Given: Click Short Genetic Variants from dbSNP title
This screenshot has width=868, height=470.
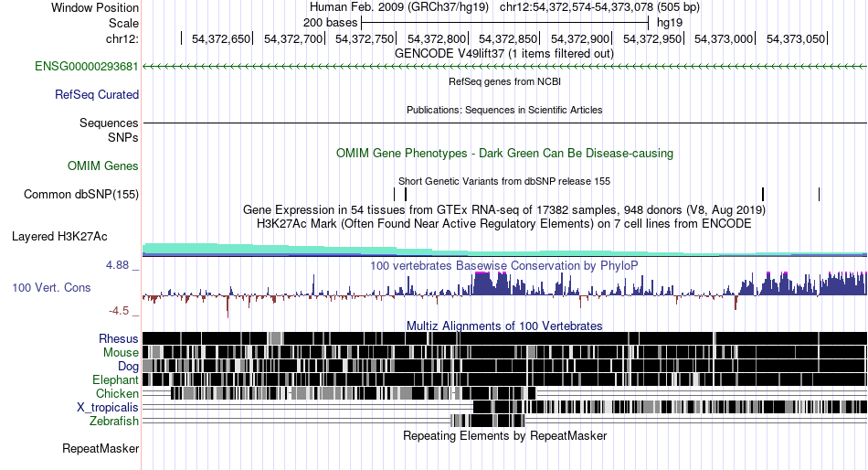Looking at the screenshot, I should [x=504, y=181].
